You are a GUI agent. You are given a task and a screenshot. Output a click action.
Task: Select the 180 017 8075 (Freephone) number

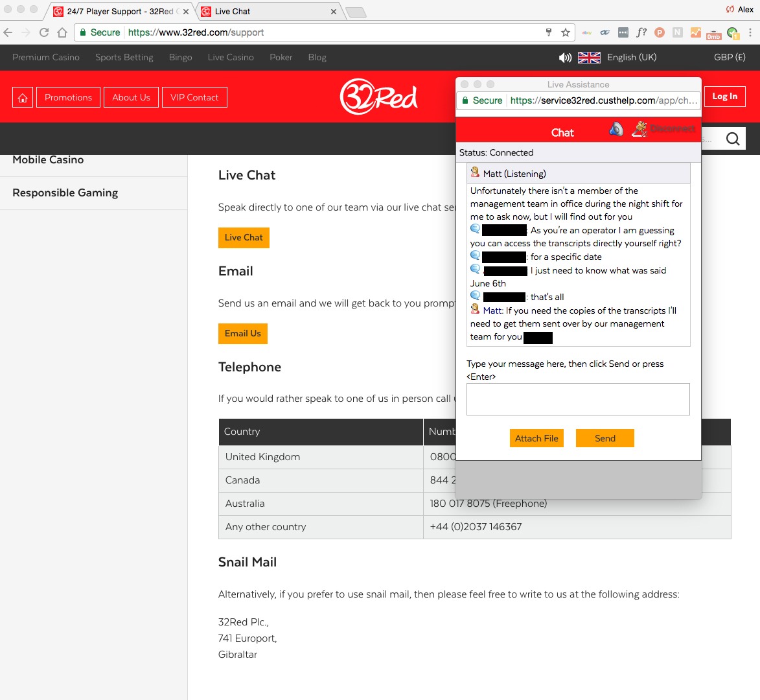click(x=488, y=504)
